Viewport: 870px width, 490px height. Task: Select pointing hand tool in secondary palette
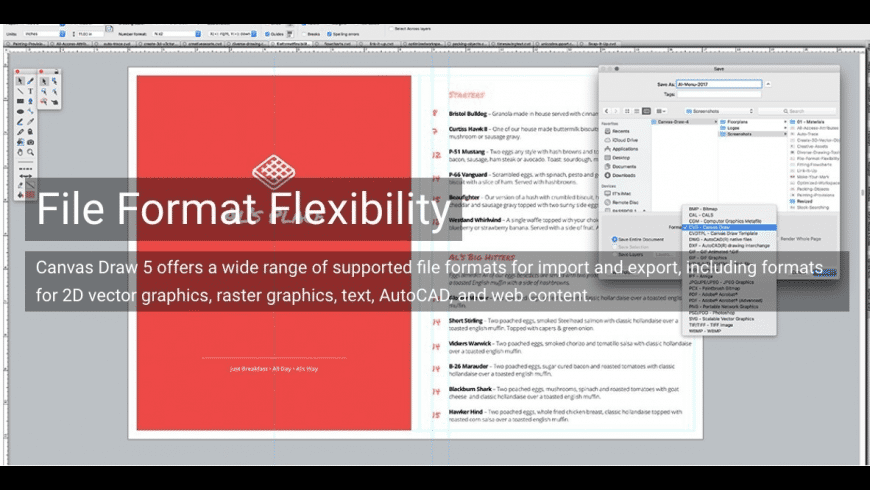pos(54,102)
